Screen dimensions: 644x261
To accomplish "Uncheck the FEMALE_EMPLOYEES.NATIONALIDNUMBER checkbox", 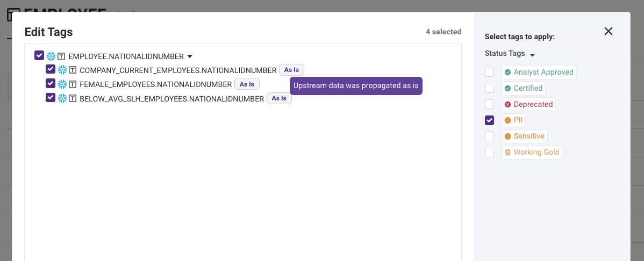I will 51,83.
